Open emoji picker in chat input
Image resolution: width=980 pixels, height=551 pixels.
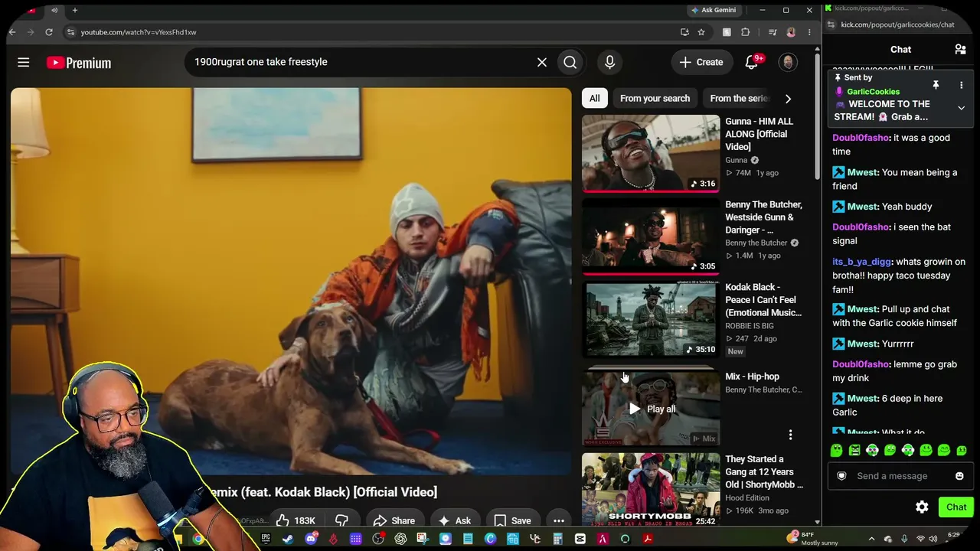pos(959,476)
